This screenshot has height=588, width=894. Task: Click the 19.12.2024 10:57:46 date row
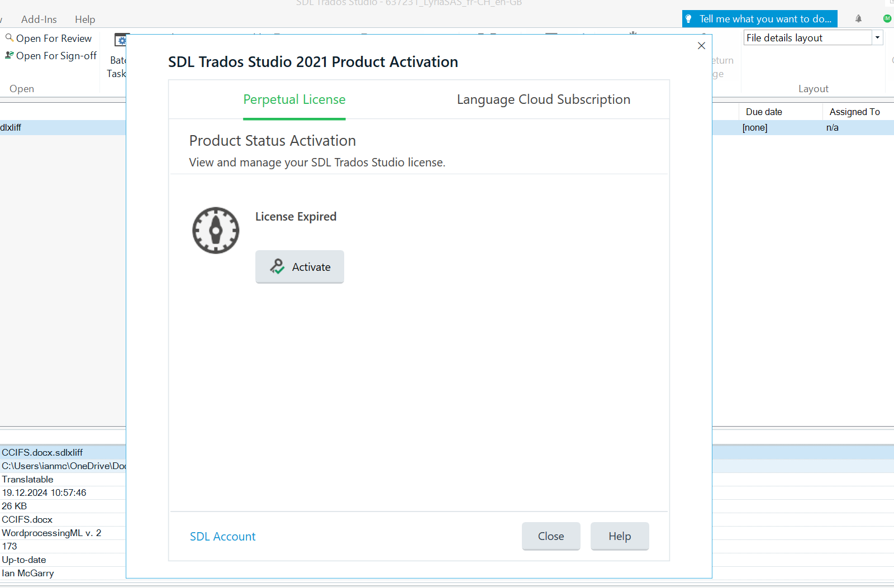pyautogui.click(x=63, y=493)
